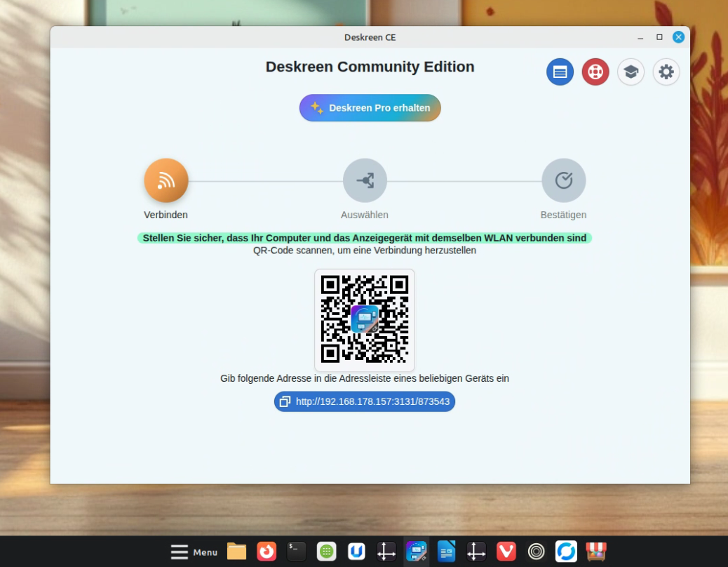Open the app store stall icon
This screenshot has width=728, height=567.
(x=596, y=552)
